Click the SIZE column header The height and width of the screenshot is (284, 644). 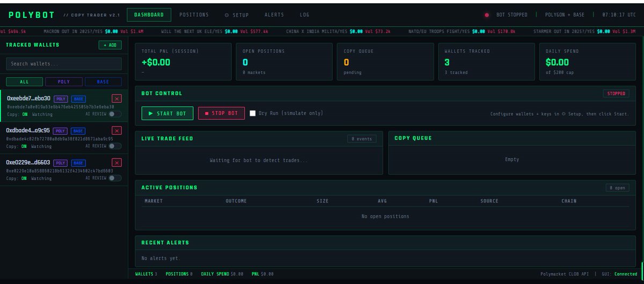pos(322,201)
